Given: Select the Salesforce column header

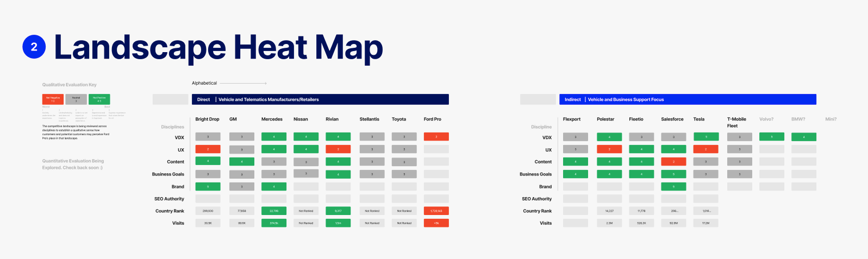Looking at the screenshot, I should click(x=672, y=119).
